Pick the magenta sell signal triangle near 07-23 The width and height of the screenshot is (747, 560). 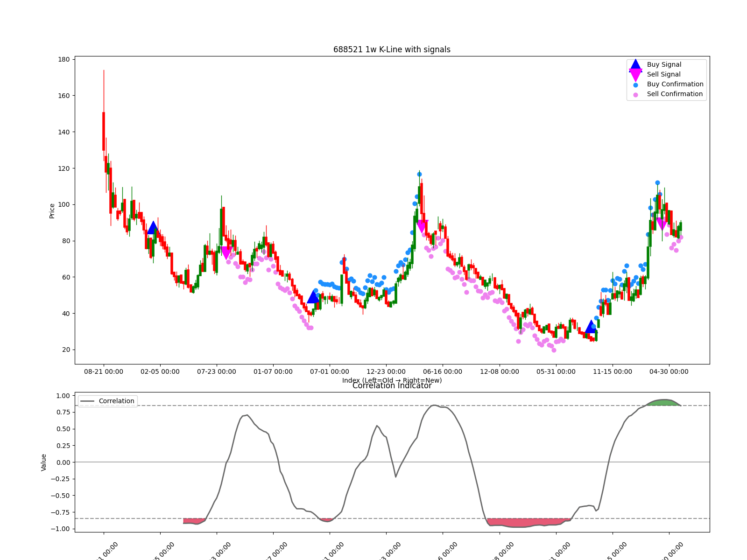[226, 253]
